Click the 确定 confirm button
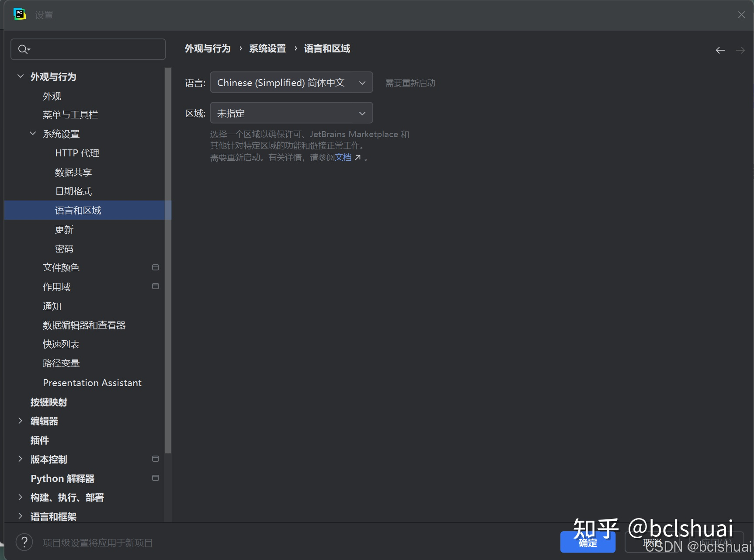 pos(588,542)
